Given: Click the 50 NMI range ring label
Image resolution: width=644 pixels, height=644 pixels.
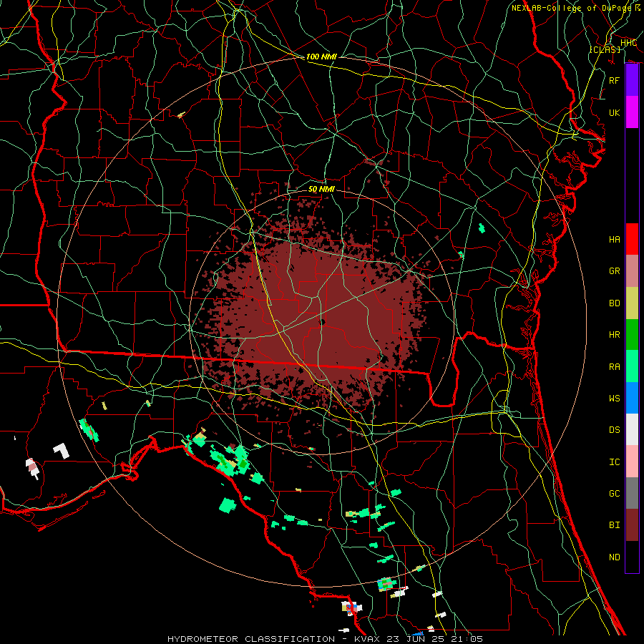Looking at the screenshot, I should [321, 190].
